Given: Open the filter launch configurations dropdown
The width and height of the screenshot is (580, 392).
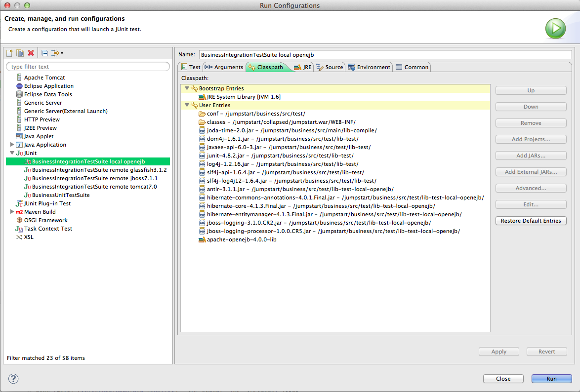Looking at the screenshot, I should coord(57,53).
